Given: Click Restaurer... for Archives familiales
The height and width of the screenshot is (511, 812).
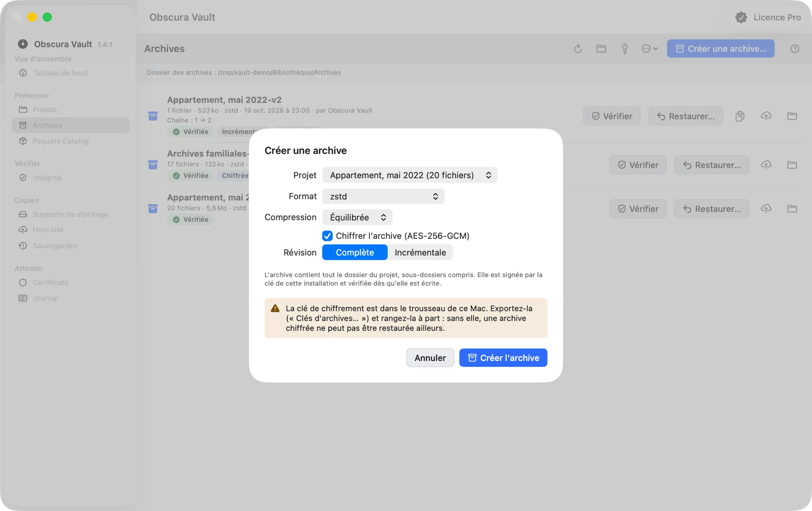Looking at the screenshot, I should tap(712, 165).
